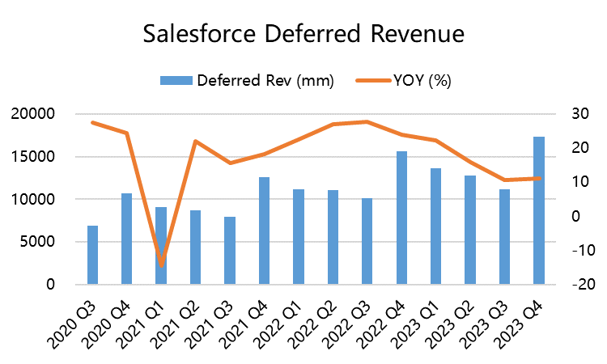Image resolution: width=607 pixels, height=364 pixels.
Task: Select the 2022 Q2 bar
Action: (333, 237)
